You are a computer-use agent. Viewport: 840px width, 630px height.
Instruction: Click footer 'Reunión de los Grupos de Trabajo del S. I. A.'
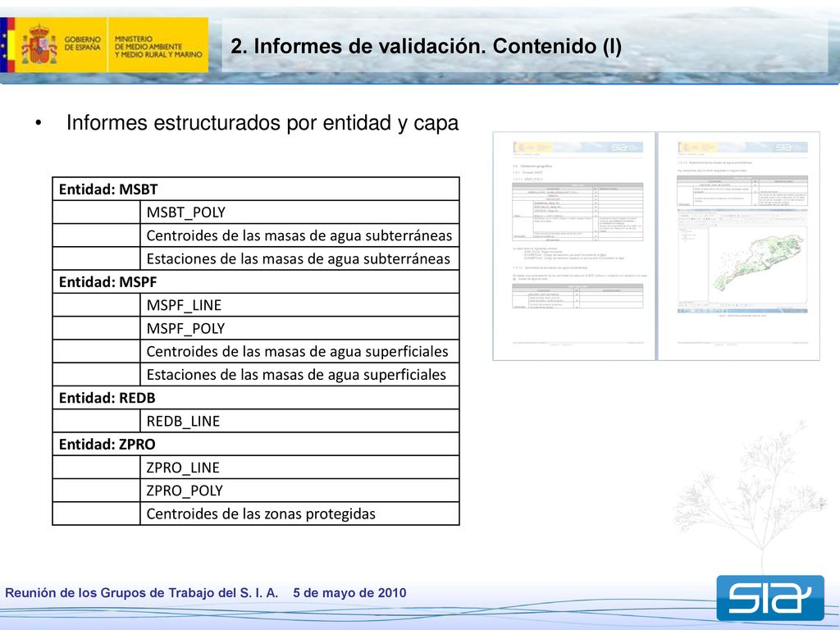click(x=141, y=593)
